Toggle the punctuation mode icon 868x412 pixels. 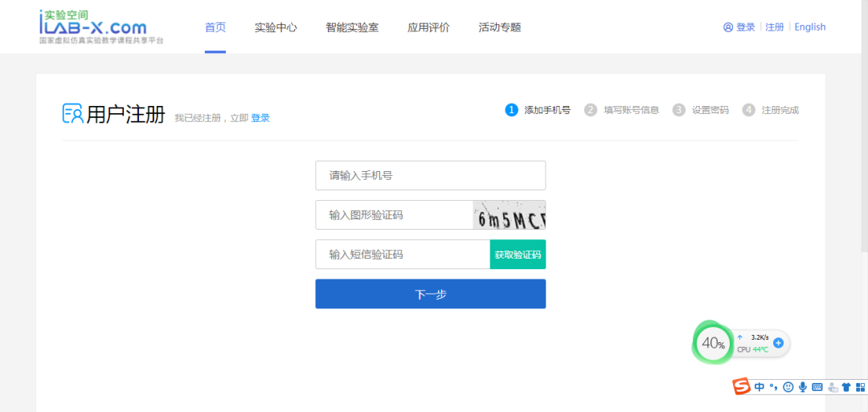coord(773,386)
